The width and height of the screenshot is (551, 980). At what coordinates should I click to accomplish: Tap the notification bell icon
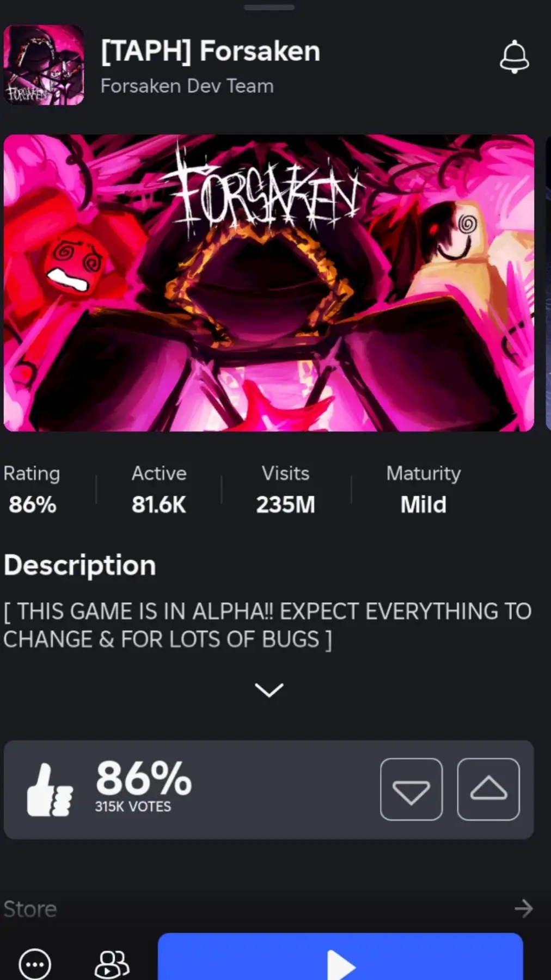pos(514,57)
